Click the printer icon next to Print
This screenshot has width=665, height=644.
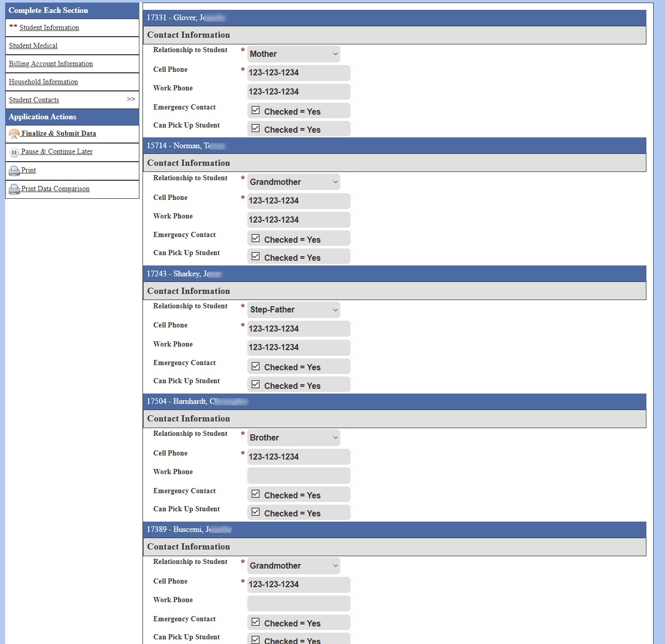click(14, 170)
